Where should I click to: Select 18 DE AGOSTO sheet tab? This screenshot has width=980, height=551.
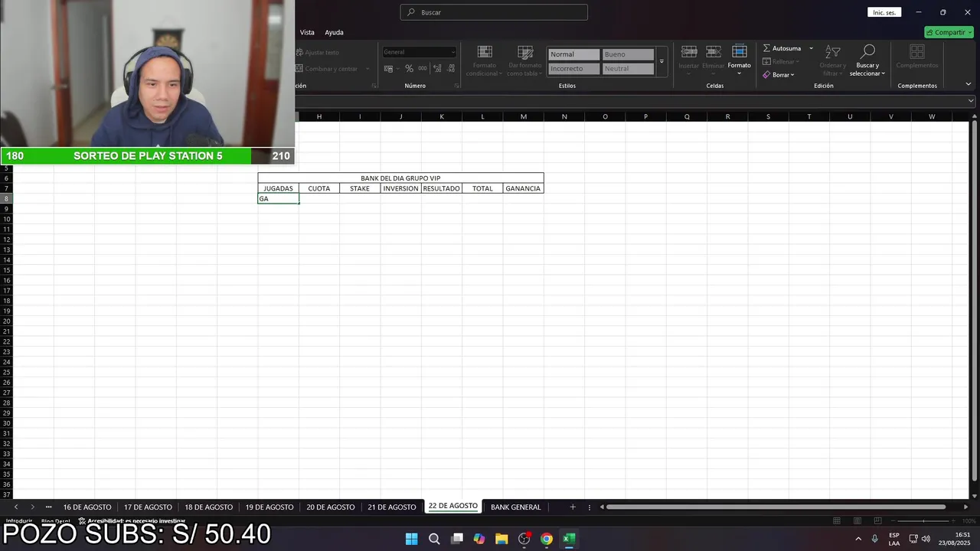(208, 507)
